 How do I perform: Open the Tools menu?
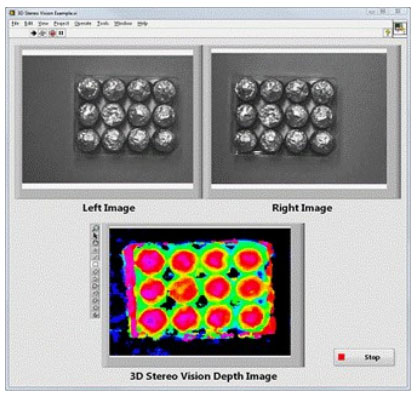point(103,23)
